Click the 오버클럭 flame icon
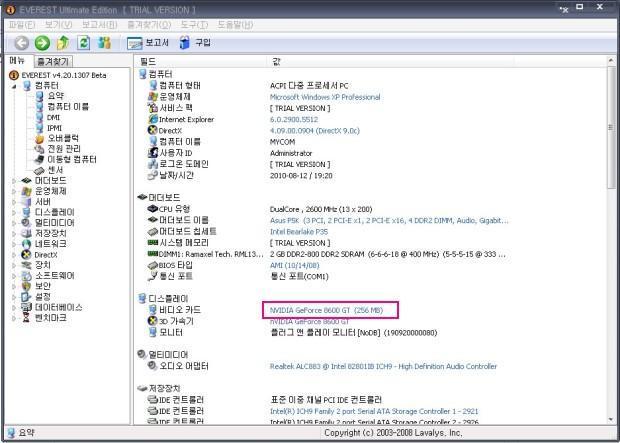Screen dimensions: 620x443 [x=39, y=139]
